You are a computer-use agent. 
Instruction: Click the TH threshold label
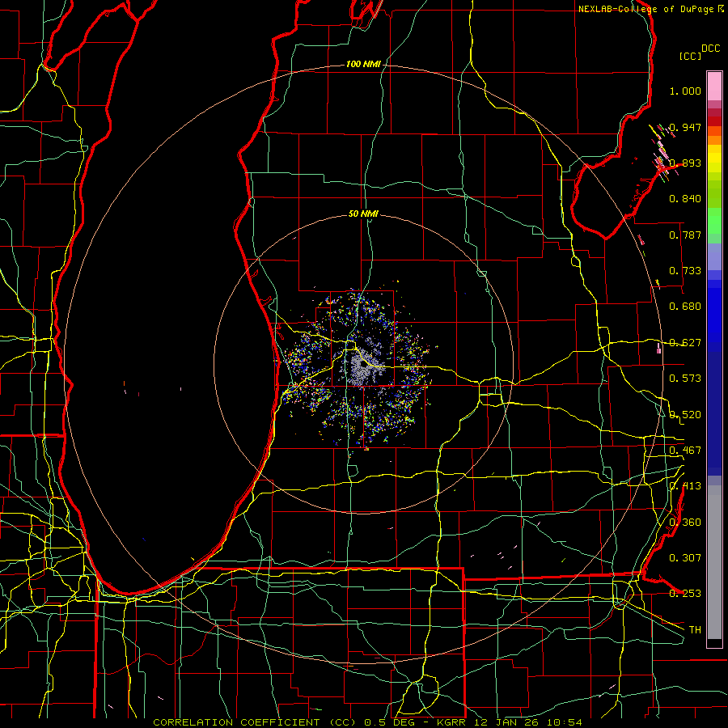(x=695, y=630)
